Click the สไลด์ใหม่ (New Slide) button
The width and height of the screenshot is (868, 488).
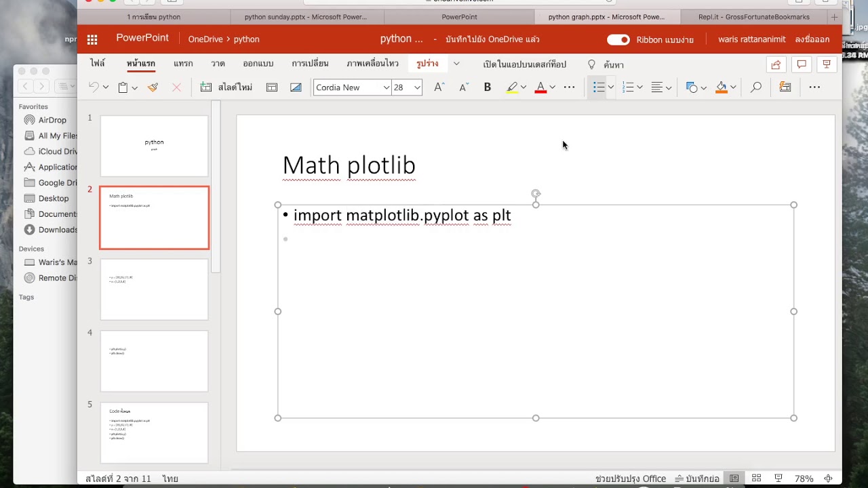[x=226, y=87]
